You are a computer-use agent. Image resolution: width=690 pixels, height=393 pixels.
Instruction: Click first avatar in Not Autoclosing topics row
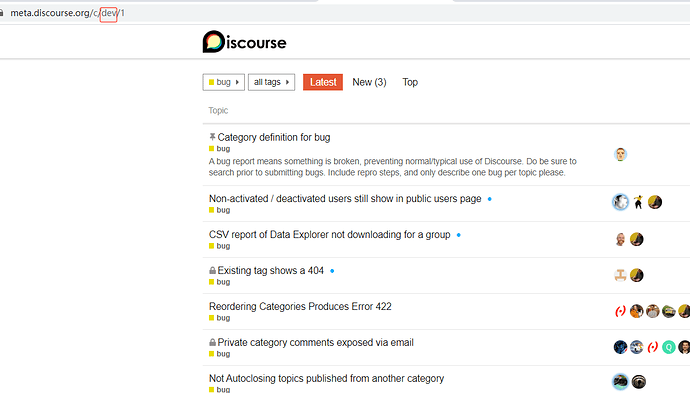(620, 381)
